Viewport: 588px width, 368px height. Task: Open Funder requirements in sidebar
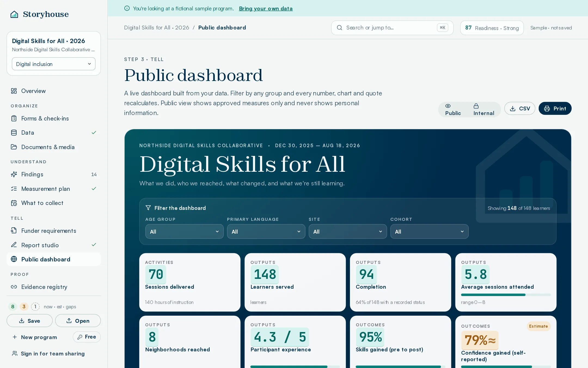click(x=54, y=231)
